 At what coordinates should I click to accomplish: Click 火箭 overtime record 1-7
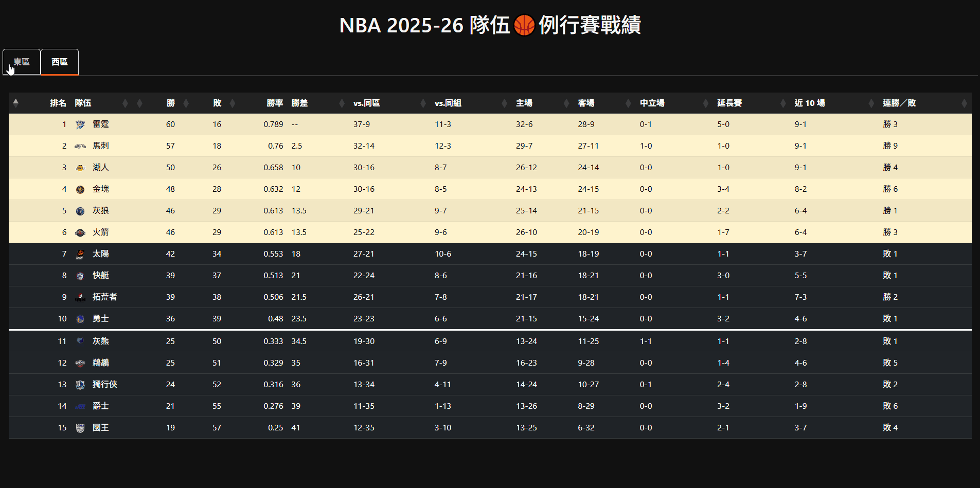723,232
